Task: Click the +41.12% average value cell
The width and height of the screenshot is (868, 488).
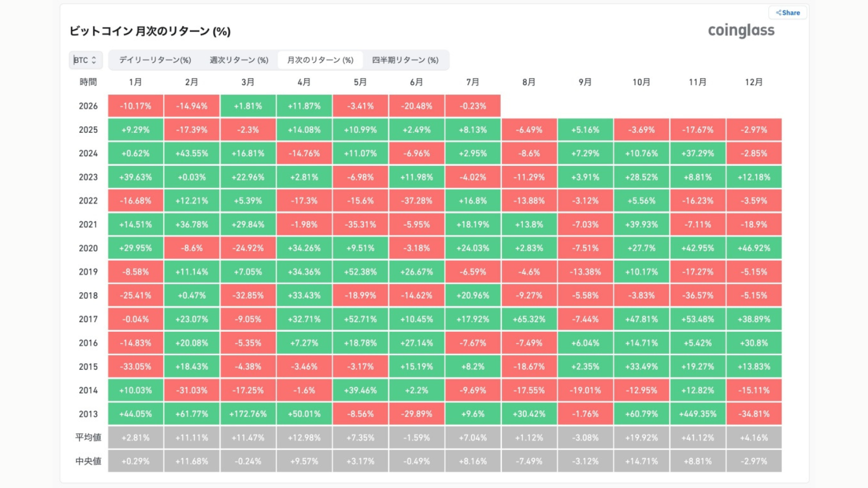Action: [698, 438]
